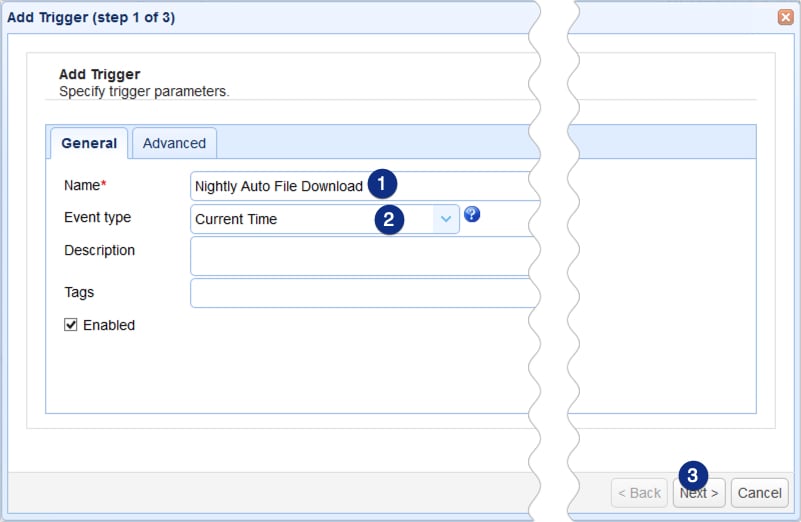The height and width of the screenshot is (522, 801).
Task: Expand the Event type dropdown arrow
Action: [446, 219]
